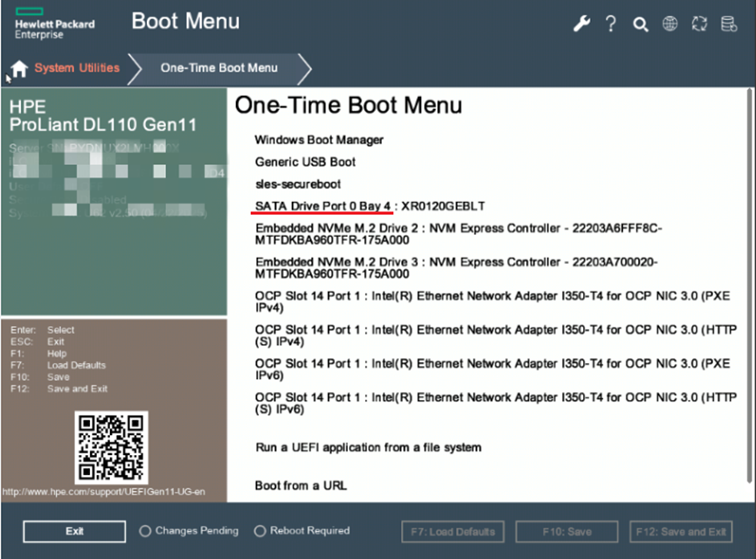Click F7: Load Defaults button
Viewport: 756px width, 559px height.
[452, 532]
